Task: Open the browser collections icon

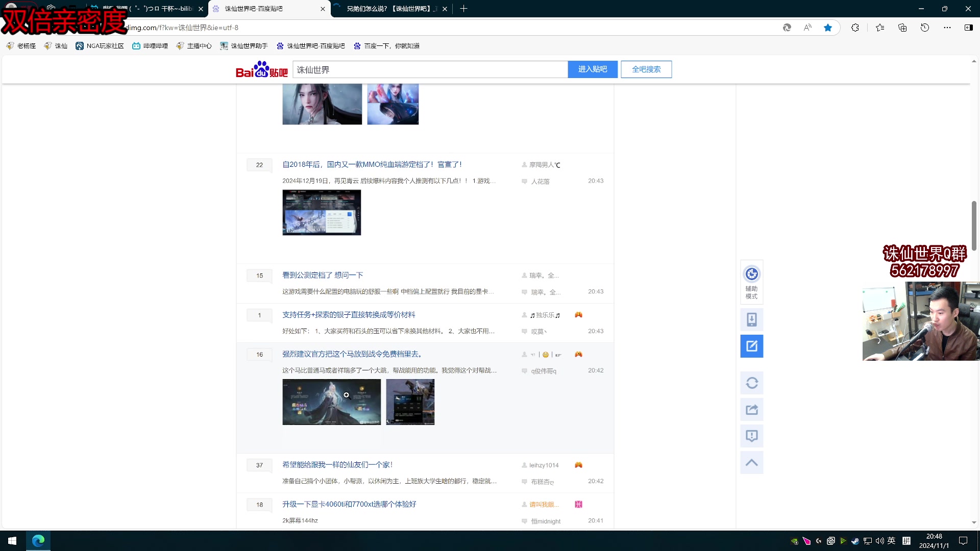Action: 902,28
